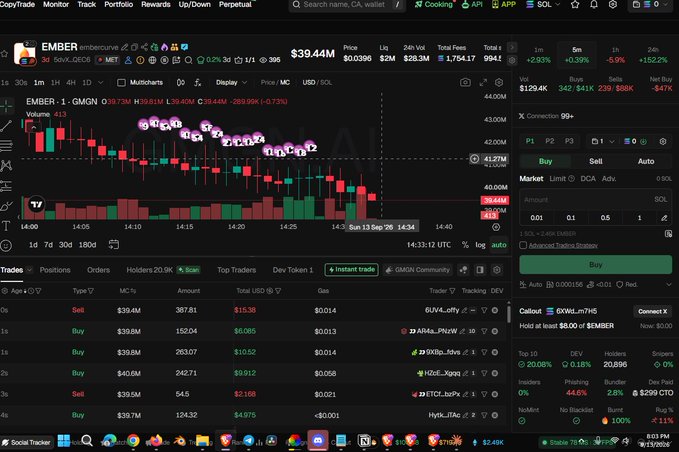Switch currency to SOL in USD/SOL toggle

[327, 82]
